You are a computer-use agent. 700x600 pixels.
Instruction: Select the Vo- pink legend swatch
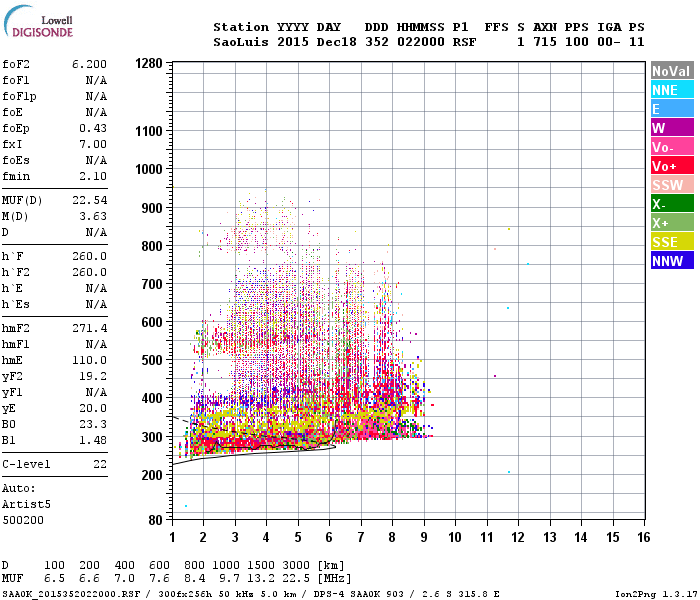672,147
